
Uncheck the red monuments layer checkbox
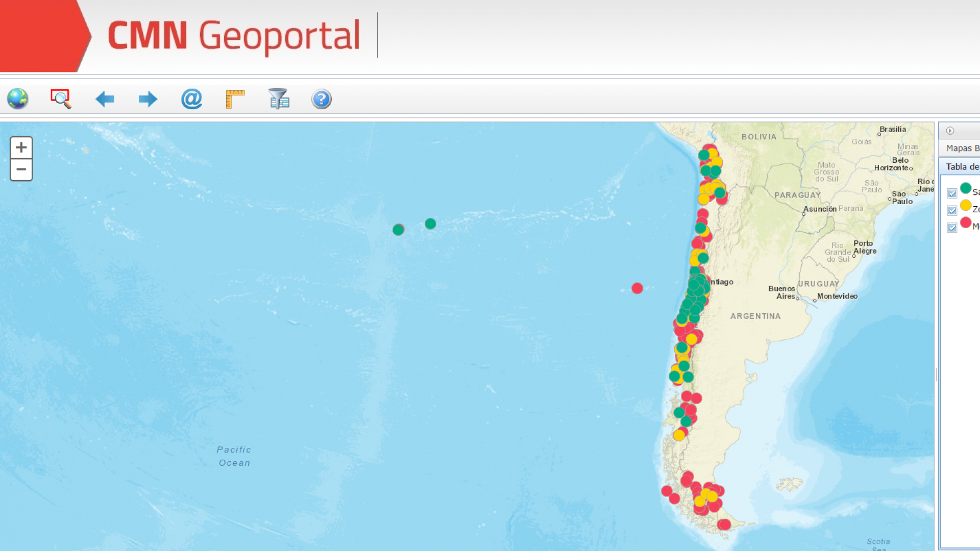pyautogui.click(x=952, y=228)
